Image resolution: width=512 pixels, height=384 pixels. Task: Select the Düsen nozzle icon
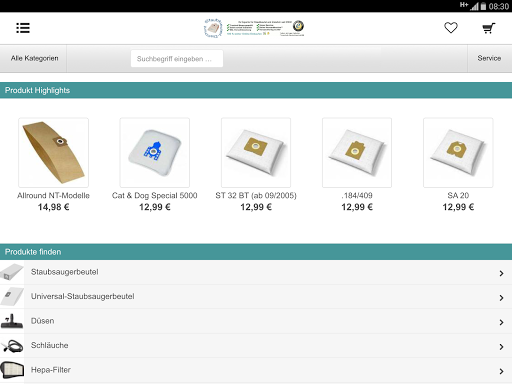pos(12,321)
